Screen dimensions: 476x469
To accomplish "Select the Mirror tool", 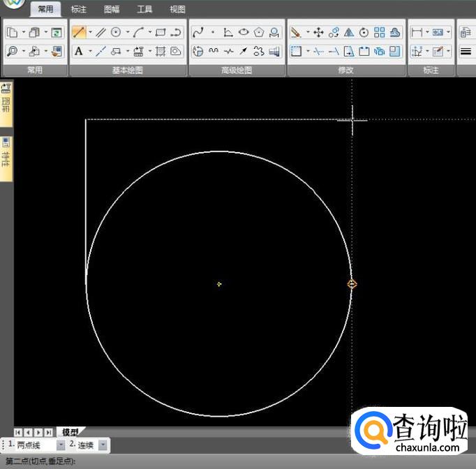I will (x=349, y=32).
